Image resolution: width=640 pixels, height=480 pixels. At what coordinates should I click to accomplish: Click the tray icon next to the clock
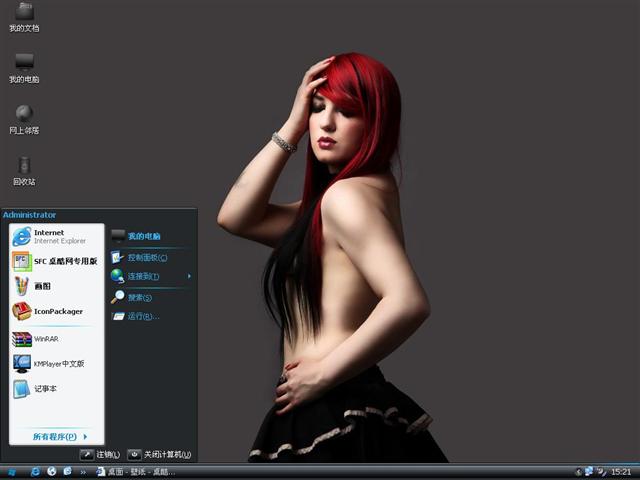click(602, 472)
